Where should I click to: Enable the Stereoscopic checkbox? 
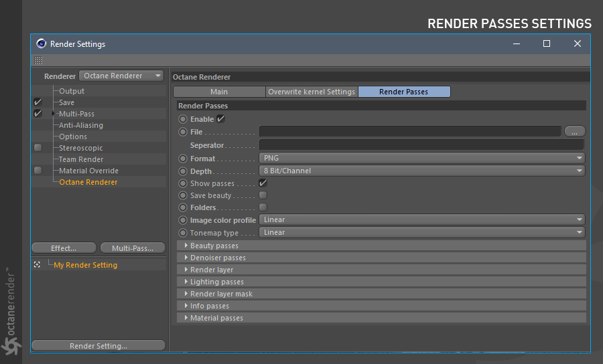[38, 147]
